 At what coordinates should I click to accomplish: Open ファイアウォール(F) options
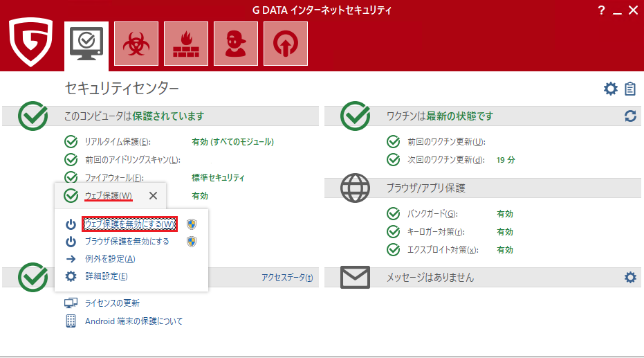[x=114, y=178]
